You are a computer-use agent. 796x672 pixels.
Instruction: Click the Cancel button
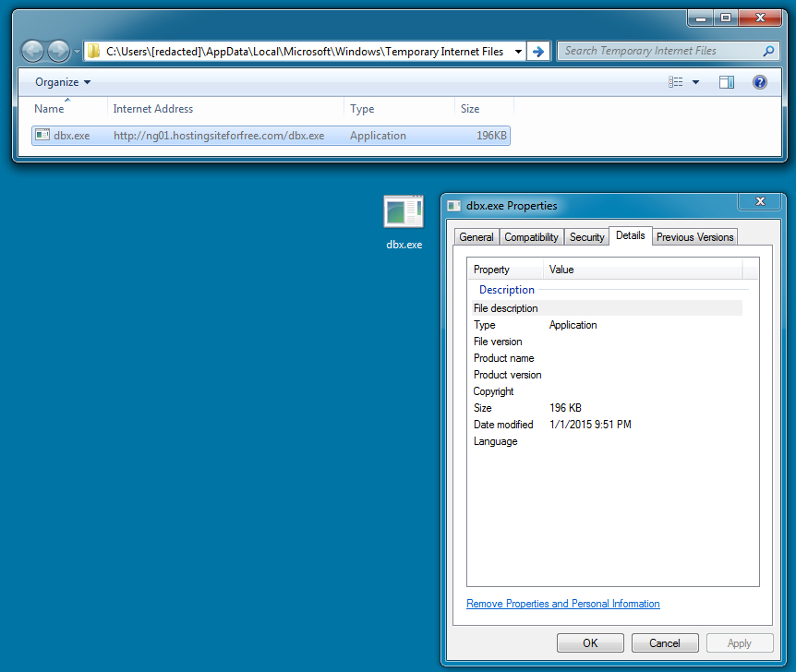664,643
